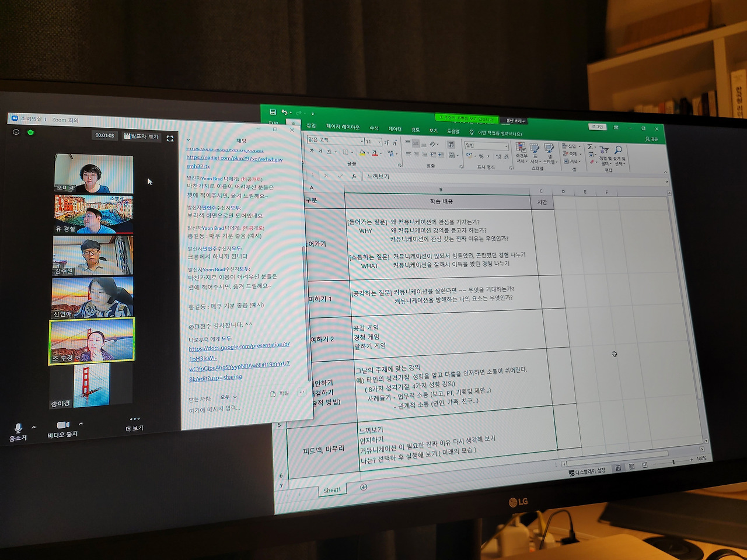Click the 로그인 sign-in button in Excel
The height and width of the screenshot is (560, 747).
(598, 127)
